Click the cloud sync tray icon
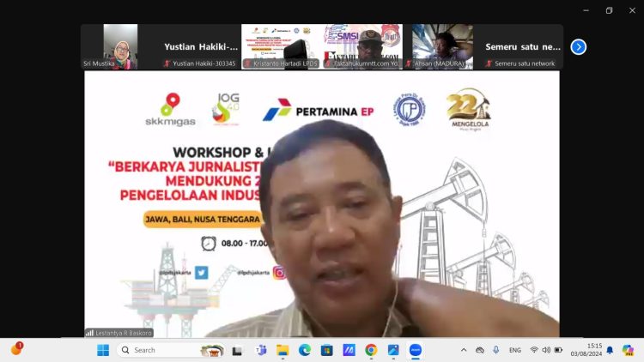The image size is (644, 362). coord(480,350)
